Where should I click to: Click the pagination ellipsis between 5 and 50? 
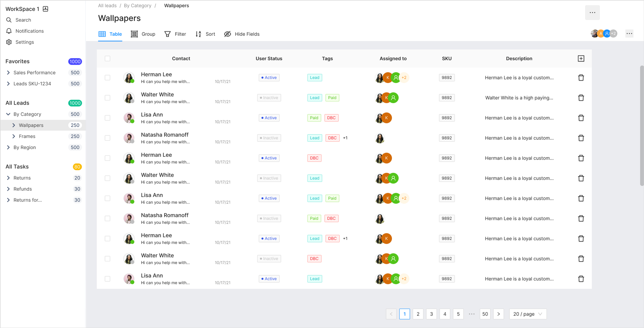click(472, 314)
